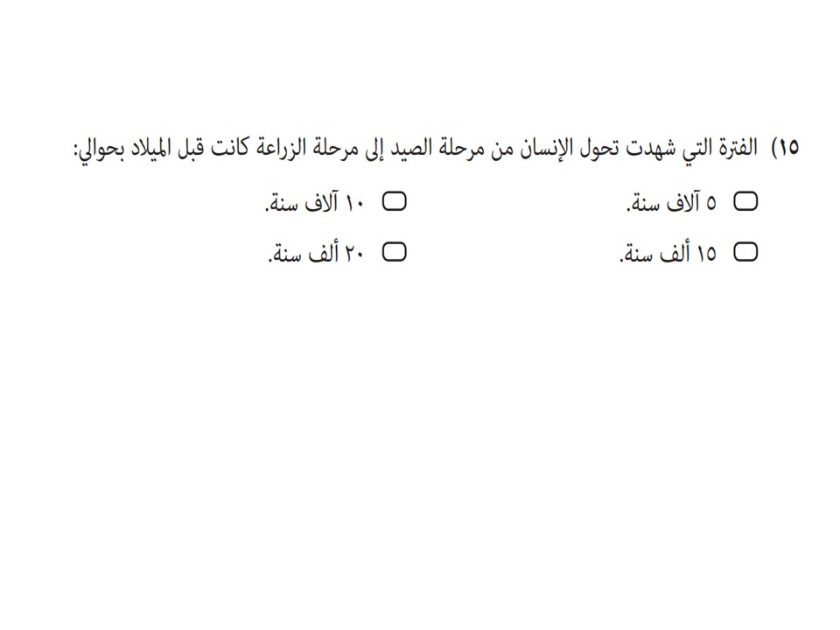Click the answer text '٥ آلاف سنة'
Screen dimensions: 840x630
pyautogui.click(x=672, y=202)
